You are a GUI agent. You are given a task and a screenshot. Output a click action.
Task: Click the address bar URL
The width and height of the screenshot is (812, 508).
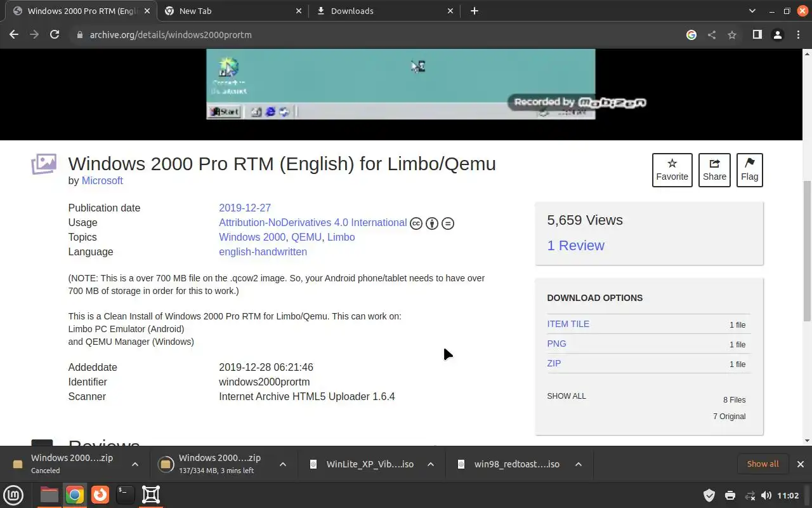click(171, 35)
